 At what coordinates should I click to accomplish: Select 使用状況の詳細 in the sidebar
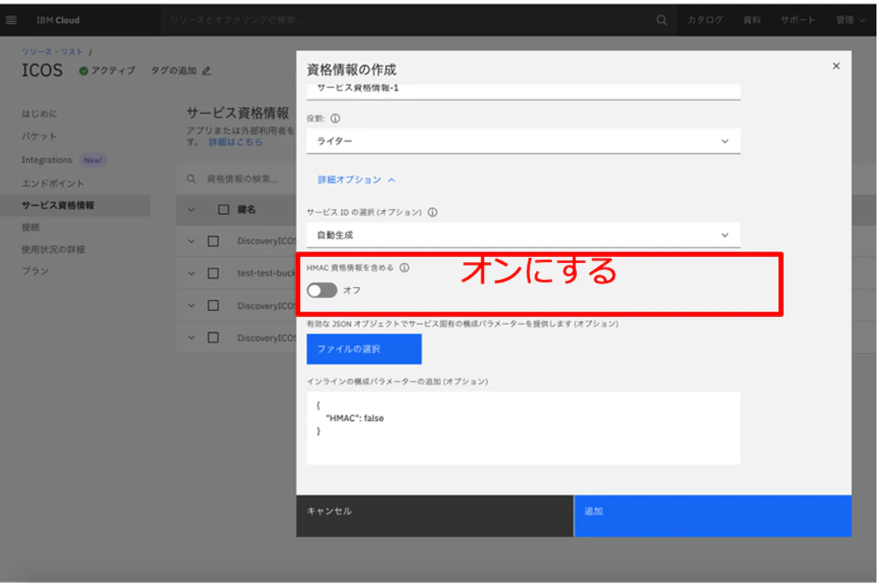(53, 249)
